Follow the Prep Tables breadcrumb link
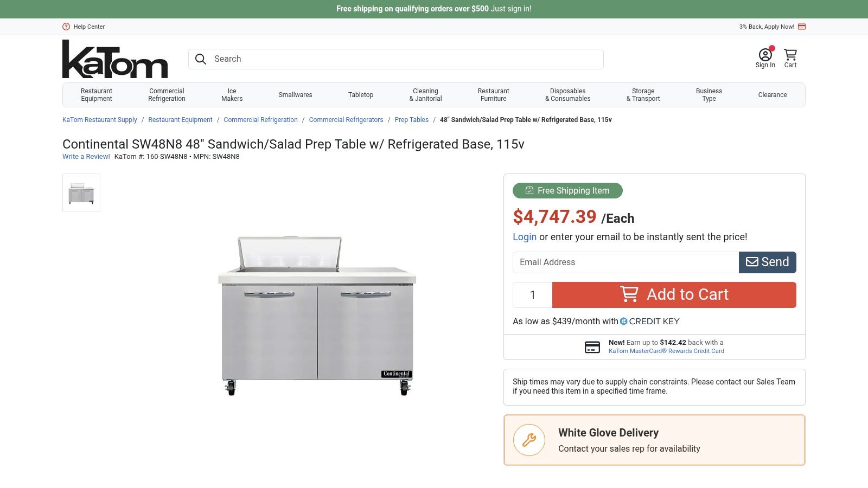The height and width of the screenshot is (488, 868). (411, 120)
